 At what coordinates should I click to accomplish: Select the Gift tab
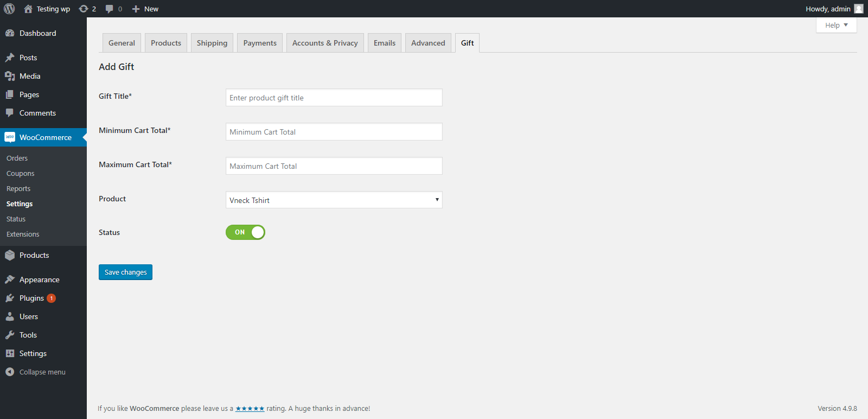tap(467, 43)
